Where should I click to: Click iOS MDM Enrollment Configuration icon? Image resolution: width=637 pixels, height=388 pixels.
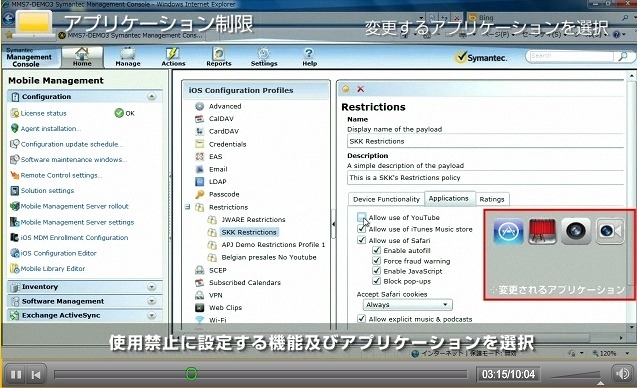pos(15,238)
